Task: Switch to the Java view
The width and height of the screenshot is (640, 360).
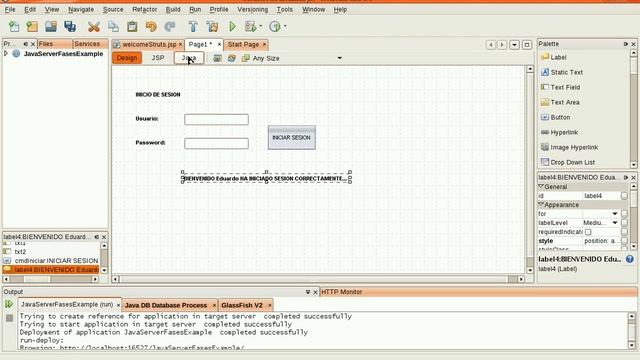Action: click(189, 58)
